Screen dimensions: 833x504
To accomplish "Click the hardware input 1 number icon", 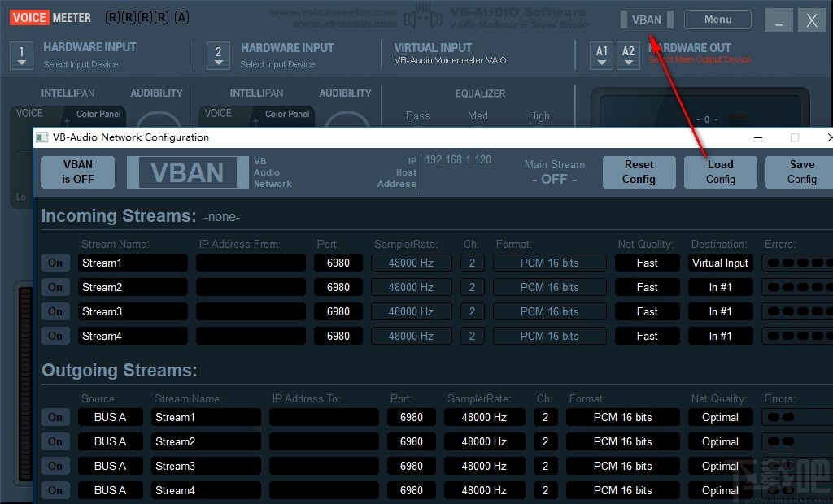I will [x=21, y=55].
